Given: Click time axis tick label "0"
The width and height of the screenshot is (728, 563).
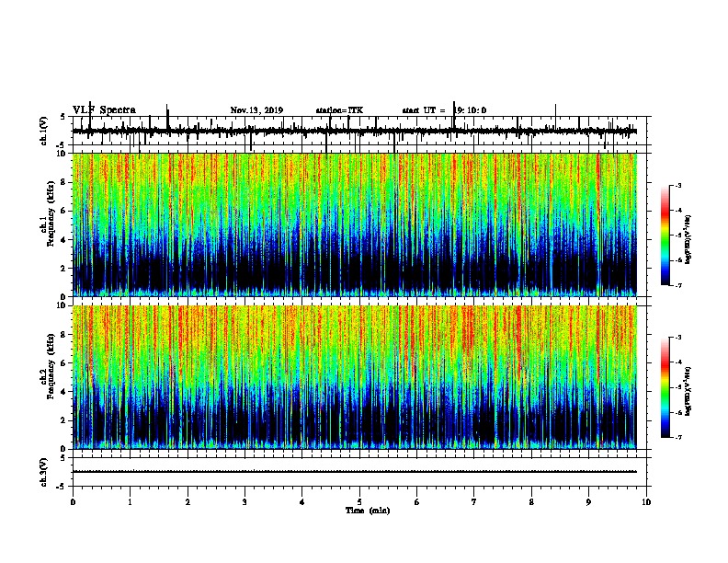Looking at the screenshot, I should click(x=73, y=502).
